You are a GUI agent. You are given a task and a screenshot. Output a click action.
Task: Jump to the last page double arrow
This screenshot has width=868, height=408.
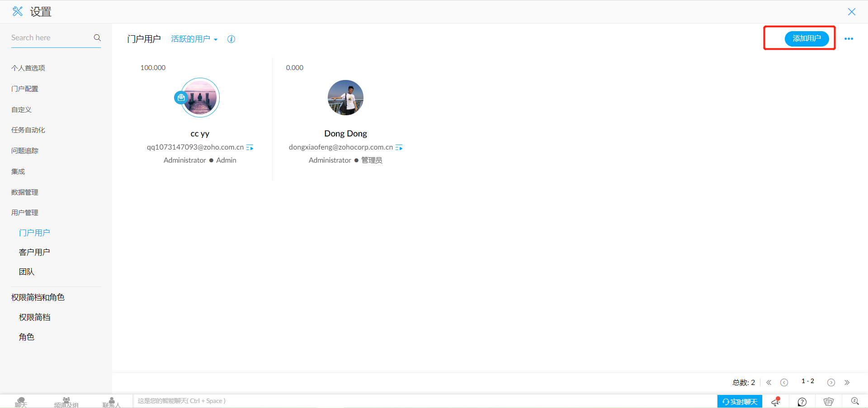coord(847,383)
